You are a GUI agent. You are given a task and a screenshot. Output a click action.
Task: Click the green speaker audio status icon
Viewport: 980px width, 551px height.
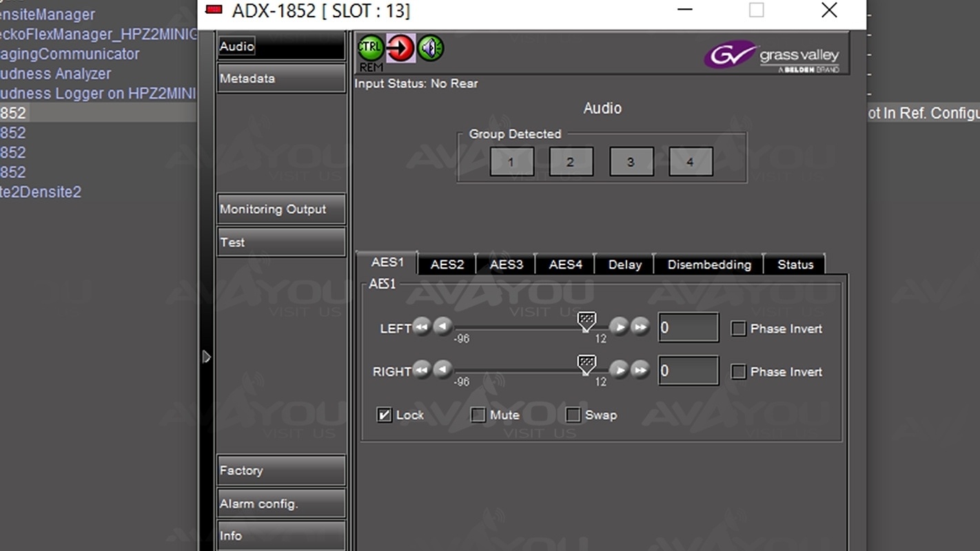coord(431,48)
